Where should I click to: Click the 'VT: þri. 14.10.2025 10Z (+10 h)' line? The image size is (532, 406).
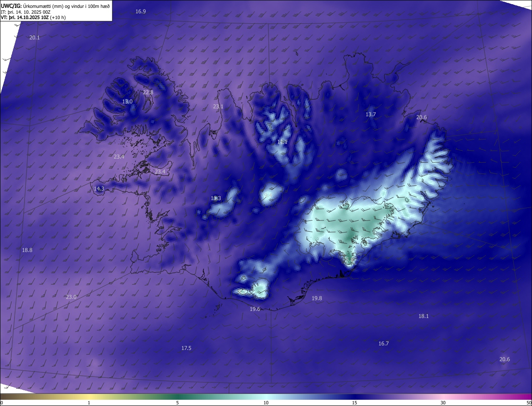(33, 17)
